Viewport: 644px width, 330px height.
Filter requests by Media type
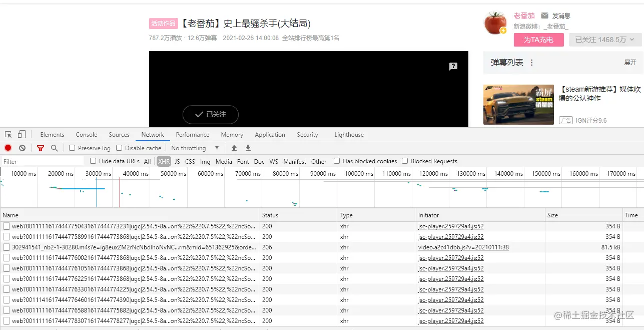pyautogui.click(x=224, y=161)
